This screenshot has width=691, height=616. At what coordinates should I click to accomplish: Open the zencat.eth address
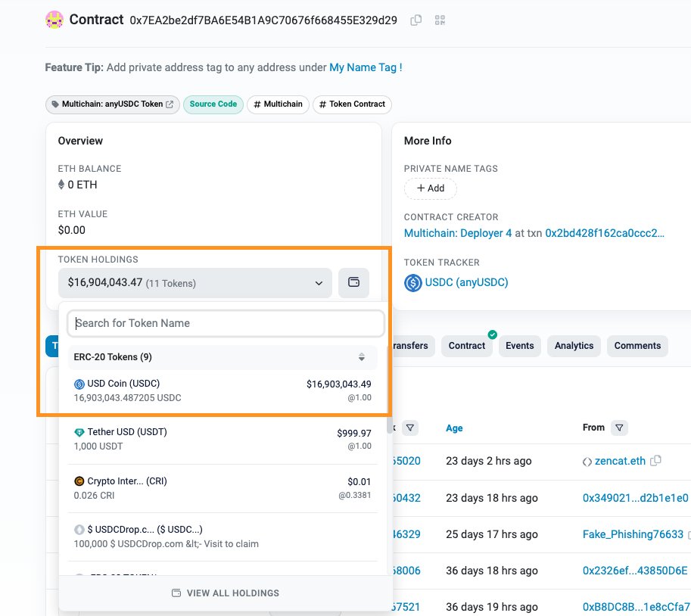[x=620, y=461]
